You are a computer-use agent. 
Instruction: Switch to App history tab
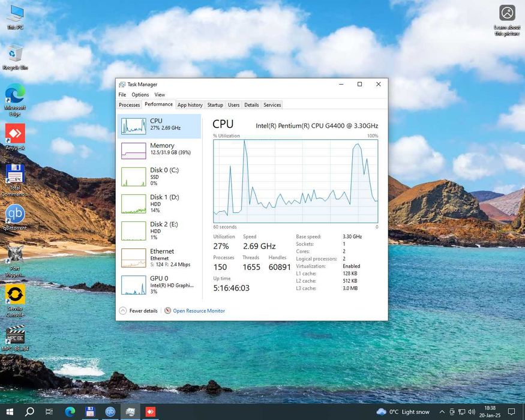190,105
